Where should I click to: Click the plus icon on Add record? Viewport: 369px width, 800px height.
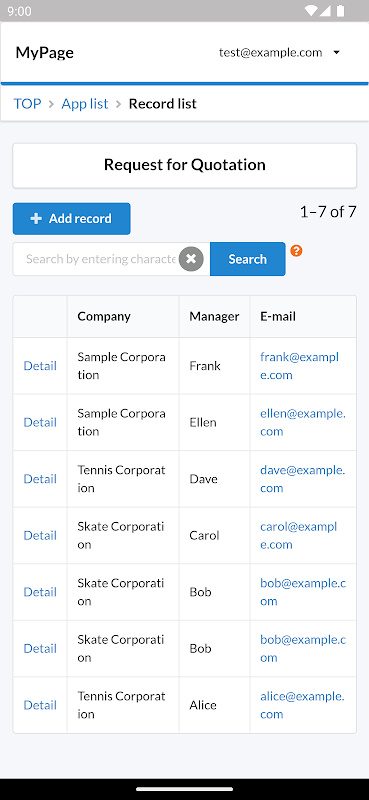tap(36, 219)
